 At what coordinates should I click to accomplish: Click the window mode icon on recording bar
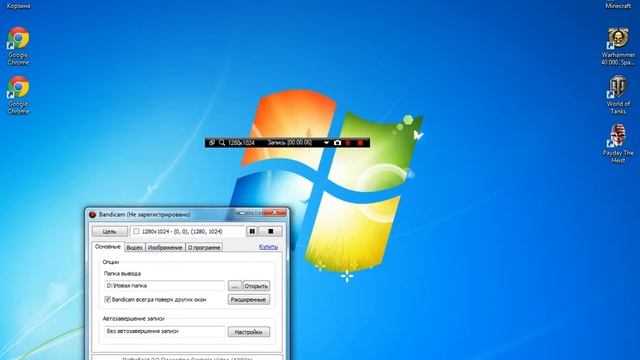click(x=211, y=143)
